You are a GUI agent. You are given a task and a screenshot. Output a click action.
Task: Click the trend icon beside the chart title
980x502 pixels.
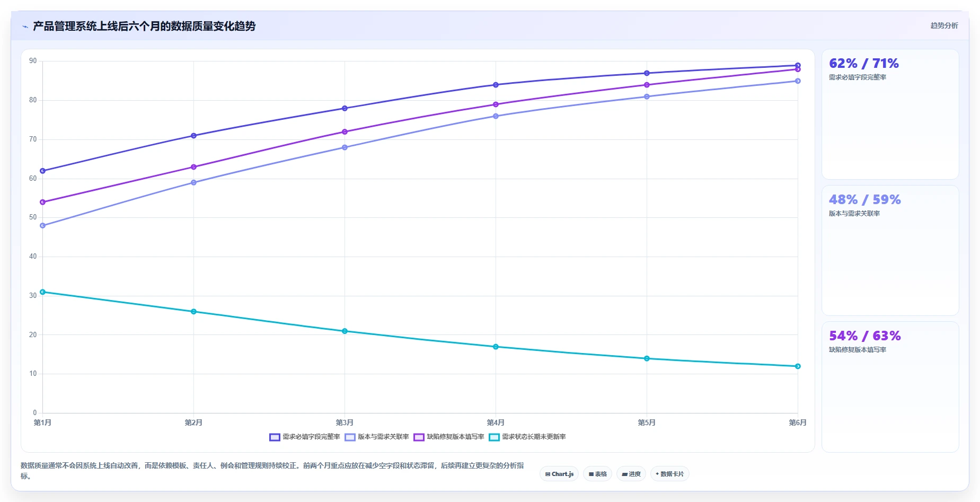pos(25,27)
